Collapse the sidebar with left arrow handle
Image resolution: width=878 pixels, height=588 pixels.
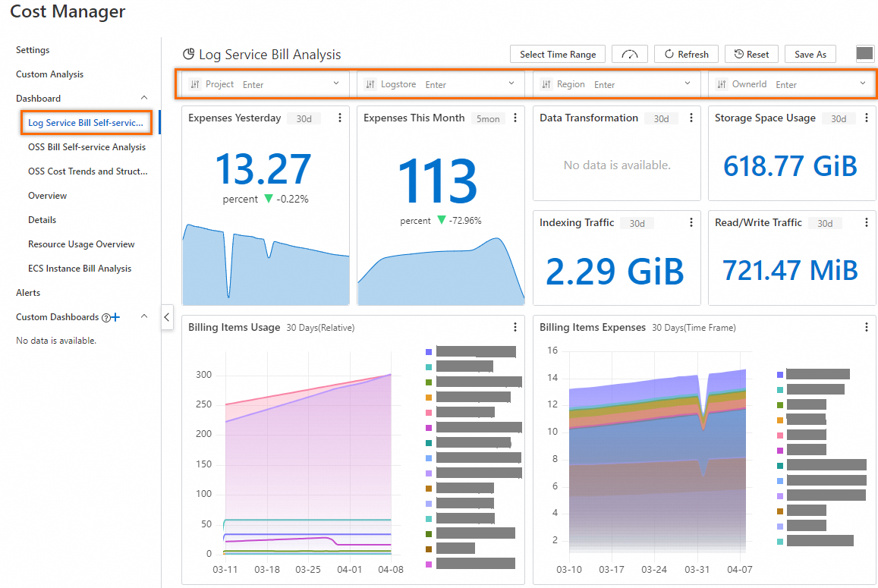(x=167, y=317)
